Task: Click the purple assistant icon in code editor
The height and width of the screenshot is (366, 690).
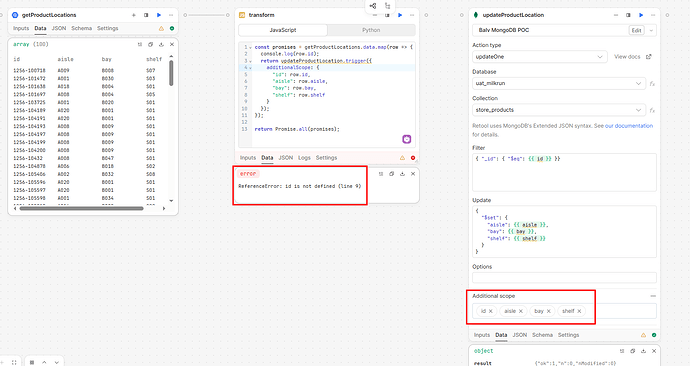Action: [407, 139]
